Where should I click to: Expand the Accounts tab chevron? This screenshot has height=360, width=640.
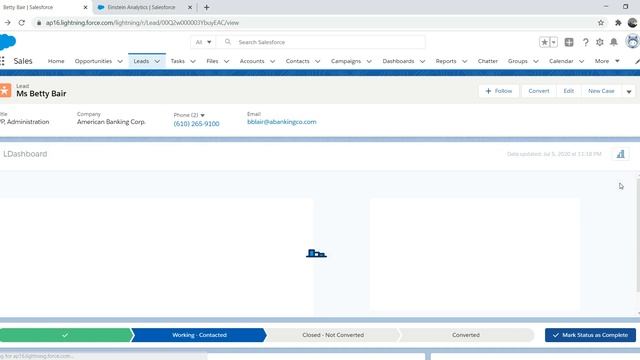[273, 61]
